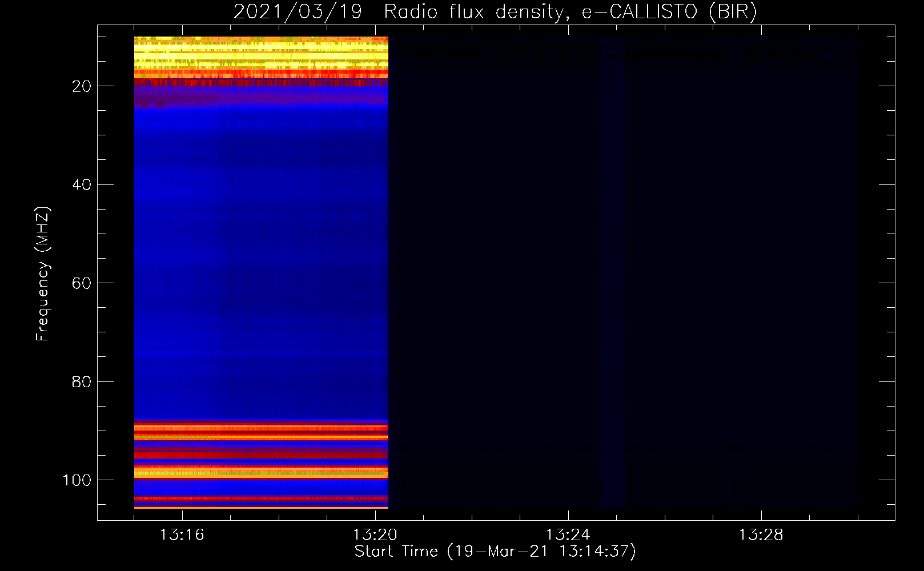The width and height of the screenshot is (924, 571).
Task: Click the 'Start Time (19-Mar-21 13:14:37)' label
Action: click(495, 552)
